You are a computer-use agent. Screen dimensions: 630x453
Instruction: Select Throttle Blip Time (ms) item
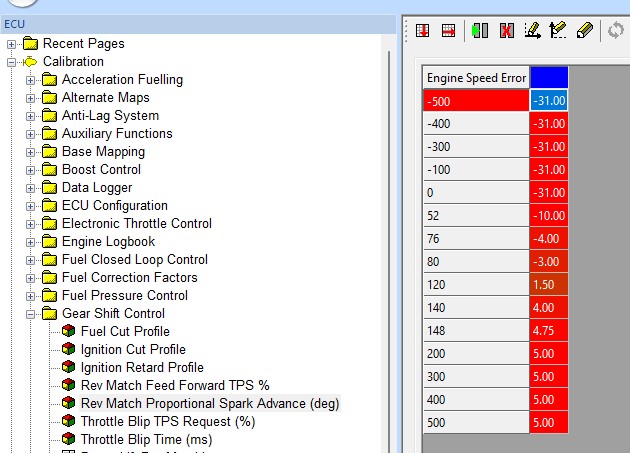coord(146,439)
